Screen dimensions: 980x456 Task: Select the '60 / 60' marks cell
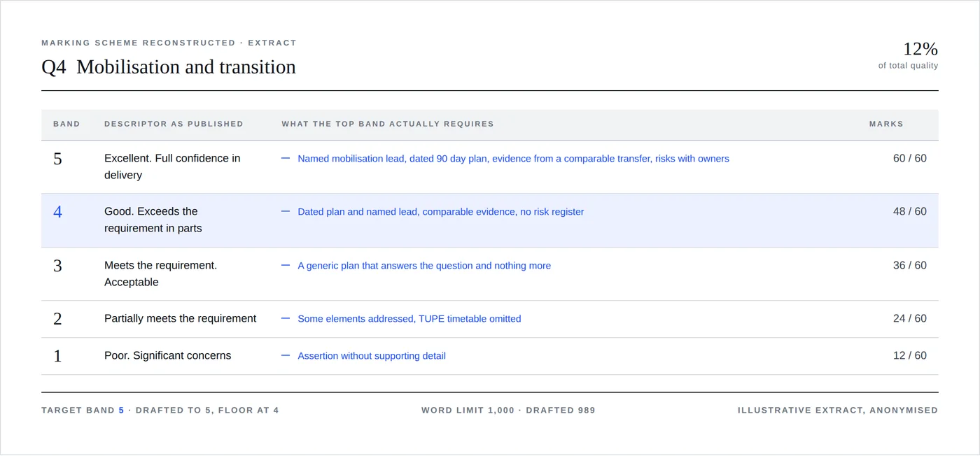tap(909, 158)
